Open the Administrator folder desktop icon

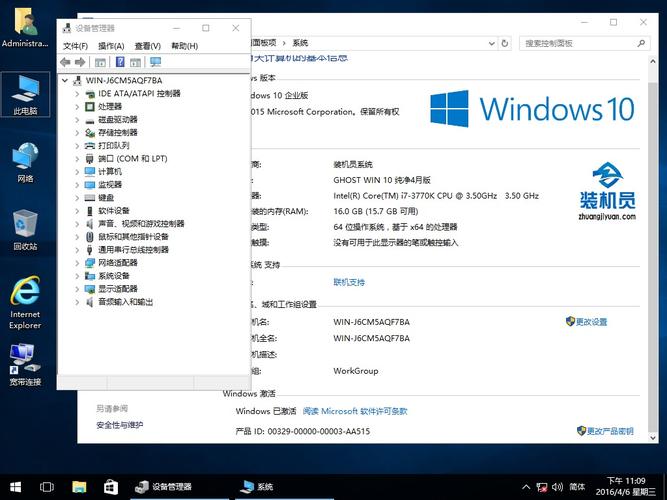tap(25, 28)
